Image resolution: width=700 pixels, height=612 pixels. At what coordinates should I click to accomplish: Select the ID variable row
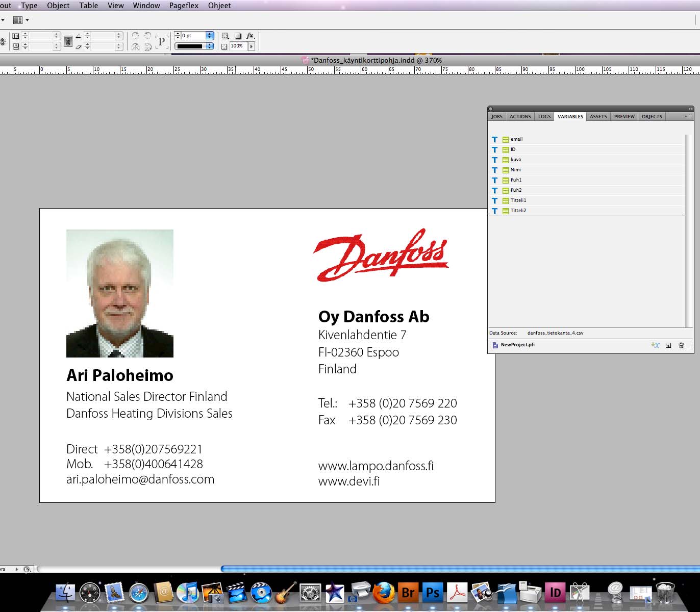pos(587,149)
